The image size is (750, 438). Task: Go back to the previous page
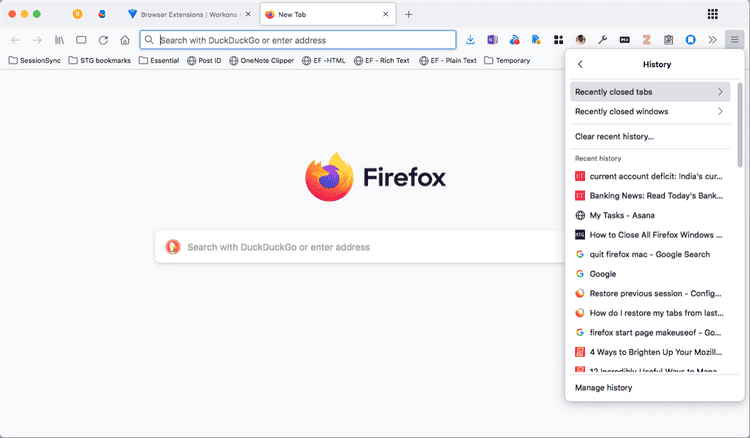[15, 40]
